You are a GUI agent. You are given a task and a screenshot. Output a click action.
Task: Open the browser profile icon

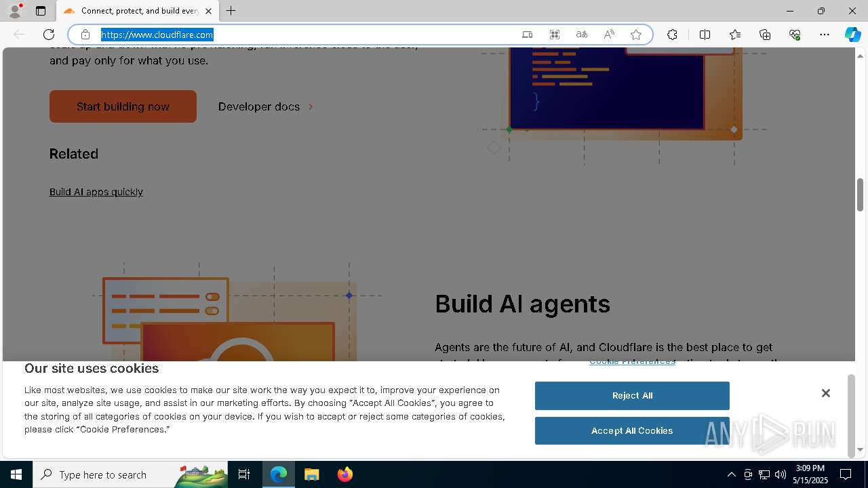(x=15, y=11)
